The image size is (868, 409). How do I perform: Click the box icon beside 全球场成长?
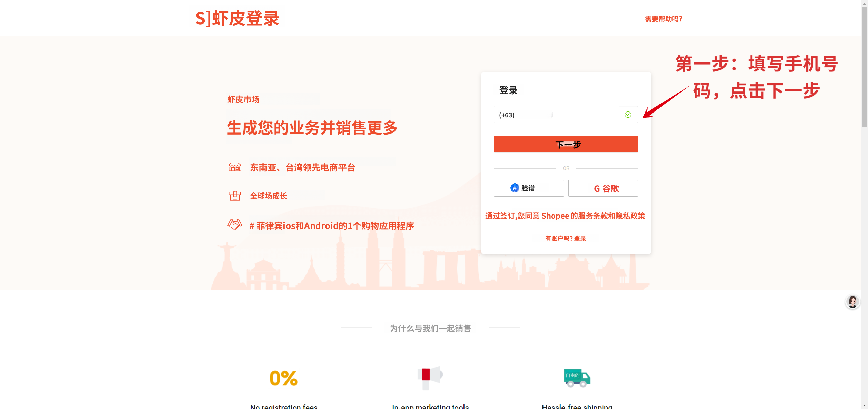[x=235, y=196]
